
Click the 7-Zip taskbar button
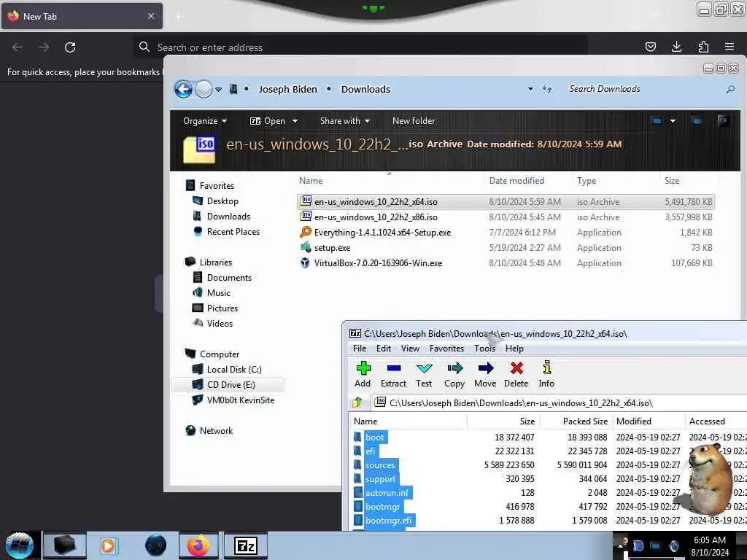tap(246, 545)
